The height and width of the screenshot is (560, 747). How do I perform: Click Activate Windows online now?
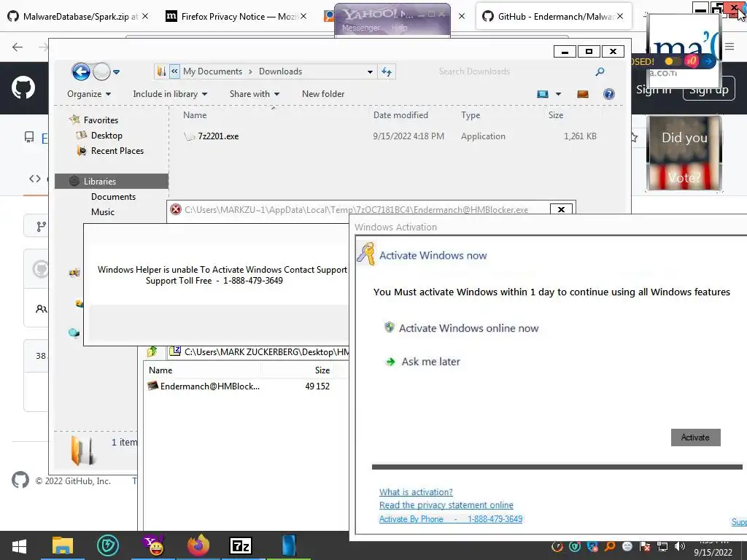(x=469, y=328)
